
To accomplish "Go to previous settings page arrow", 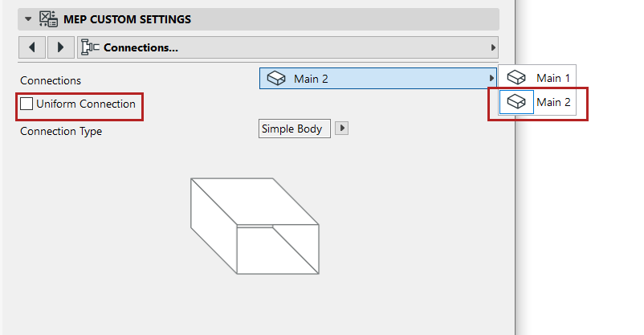I will [31, 47].
